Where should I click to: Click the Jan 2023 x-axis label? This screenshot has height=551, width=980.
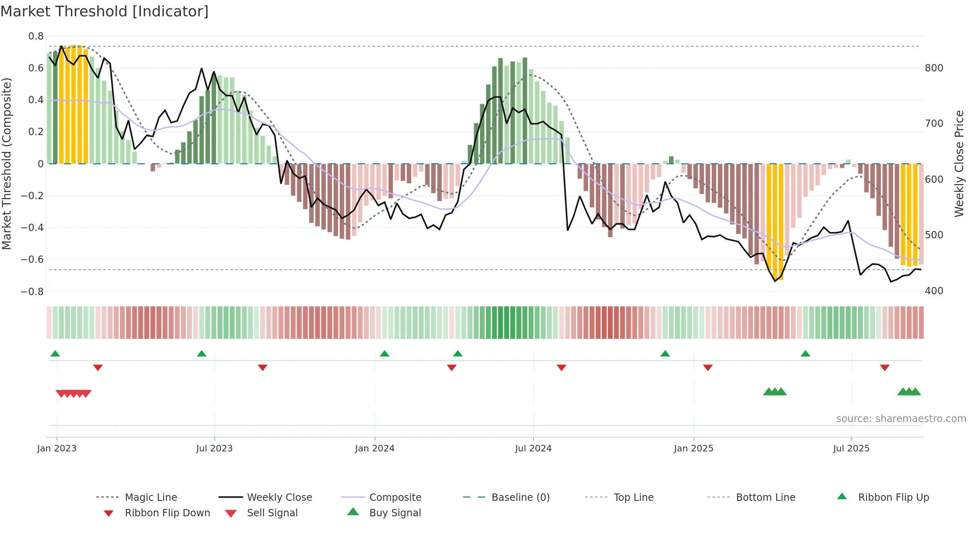click(x=57, y=448)
